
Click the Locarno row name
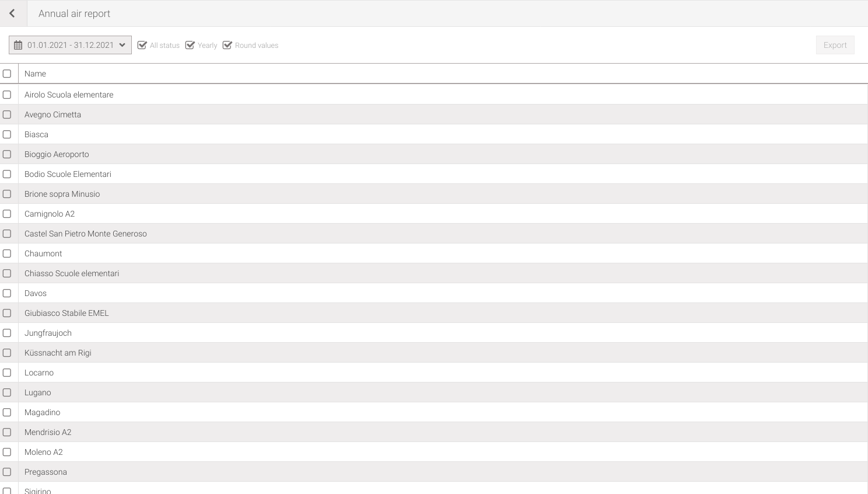pyautogui.click(x=39, y=373)
